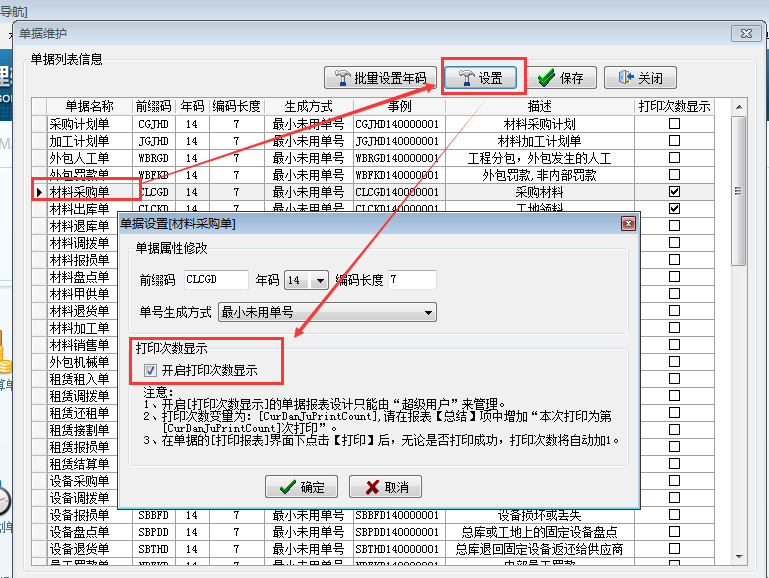
Task: Click the 生成方式 column header
Action: click(308, 106)
